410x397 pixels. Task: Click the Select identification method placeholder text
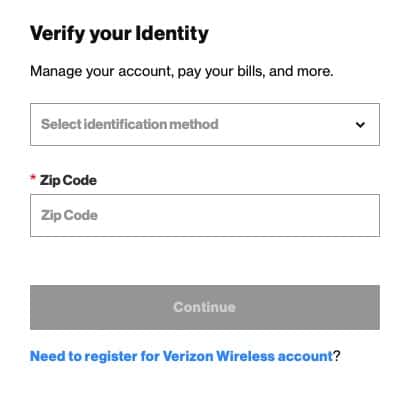(x=130, y=124)
